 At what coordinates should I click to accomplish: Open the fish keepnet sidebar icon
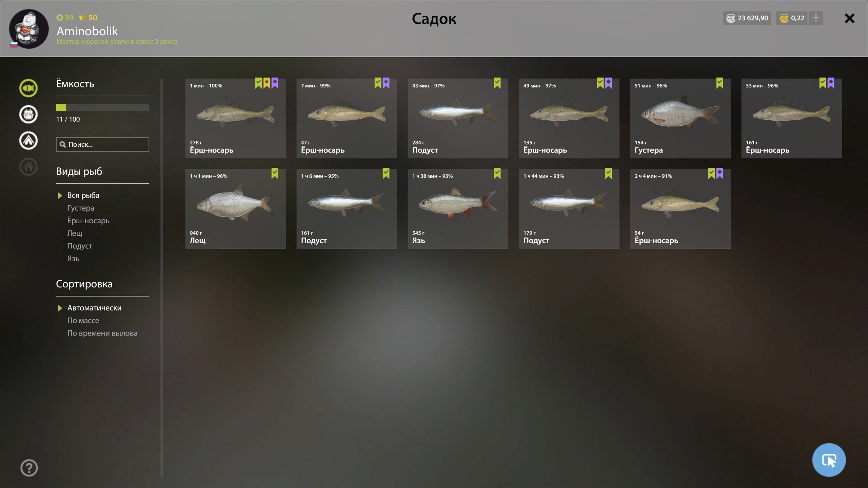coord(28,88)
